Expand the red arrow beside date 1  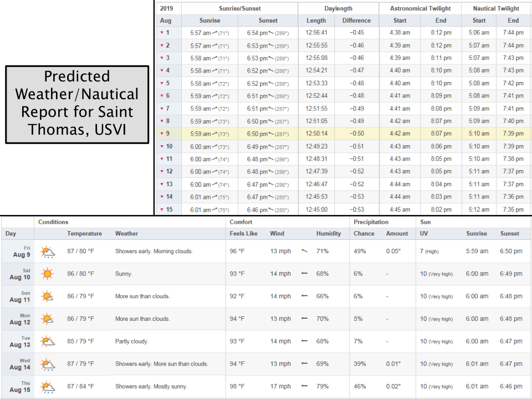(162, 33)
